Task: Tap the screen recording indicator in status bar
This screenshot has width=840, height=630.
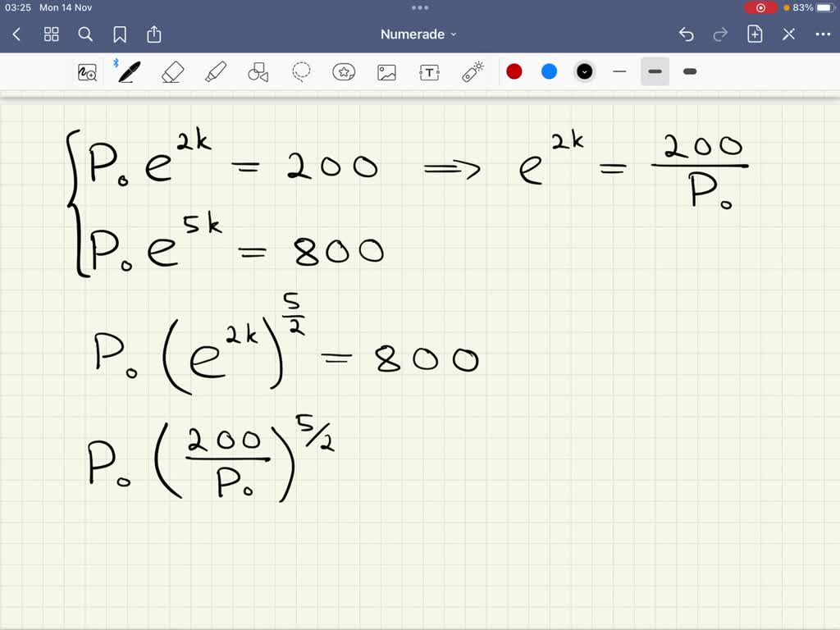Action: pyautogui.click(x=760, y=7)
